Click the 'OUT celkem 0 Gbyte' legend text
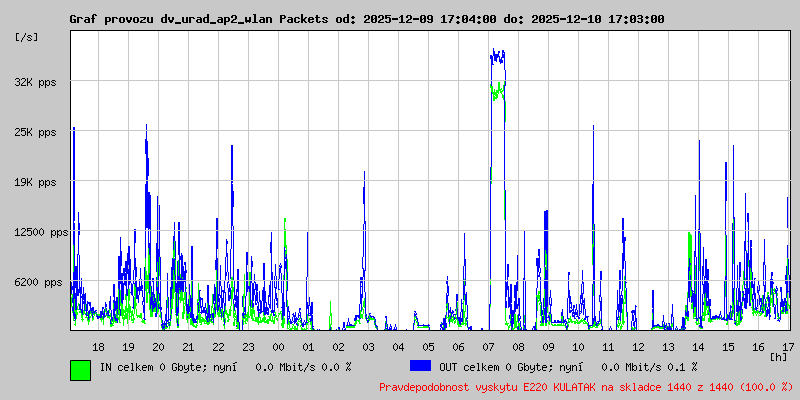The height and width of the screenshot is (400, 800). tap(493, 367)
